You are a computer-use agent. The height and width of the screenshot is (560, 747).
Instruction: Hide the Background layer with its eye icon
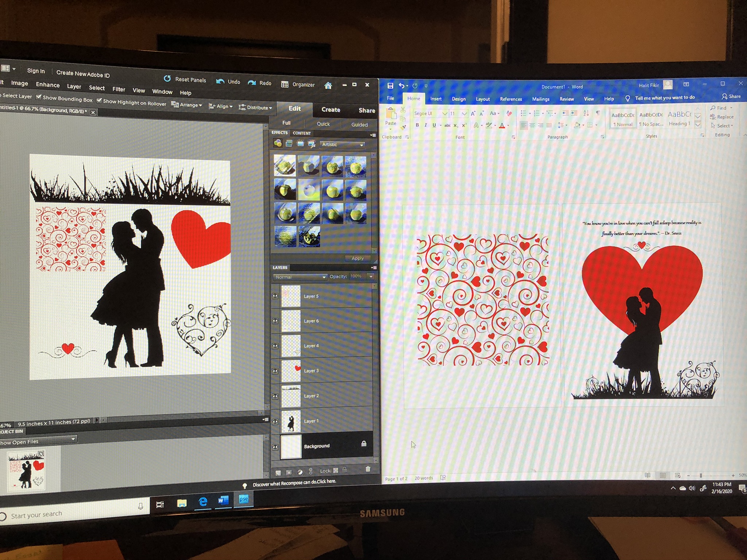(275, 447)
